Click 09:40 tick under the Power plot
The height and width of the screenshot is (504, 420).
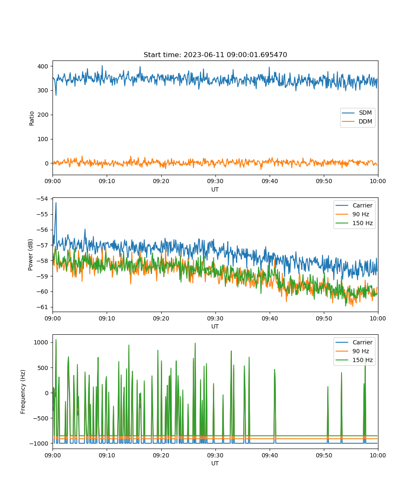[269, 318]
